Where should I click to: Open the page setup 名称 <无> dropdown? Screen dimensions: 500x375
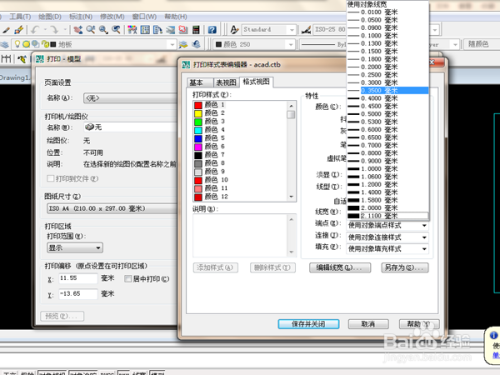pyautogui.click(x=130, y=98)
